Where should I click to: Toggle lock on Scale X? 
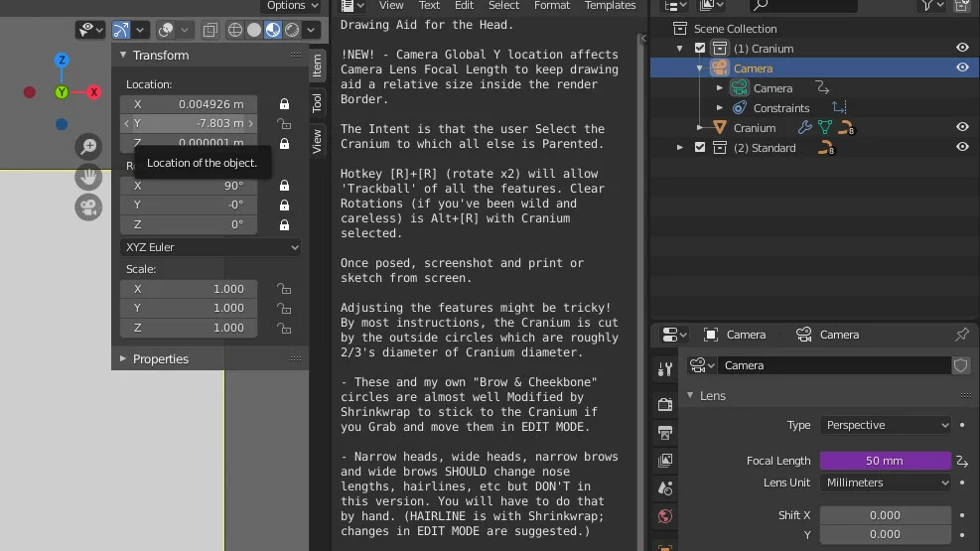[284, 289]
